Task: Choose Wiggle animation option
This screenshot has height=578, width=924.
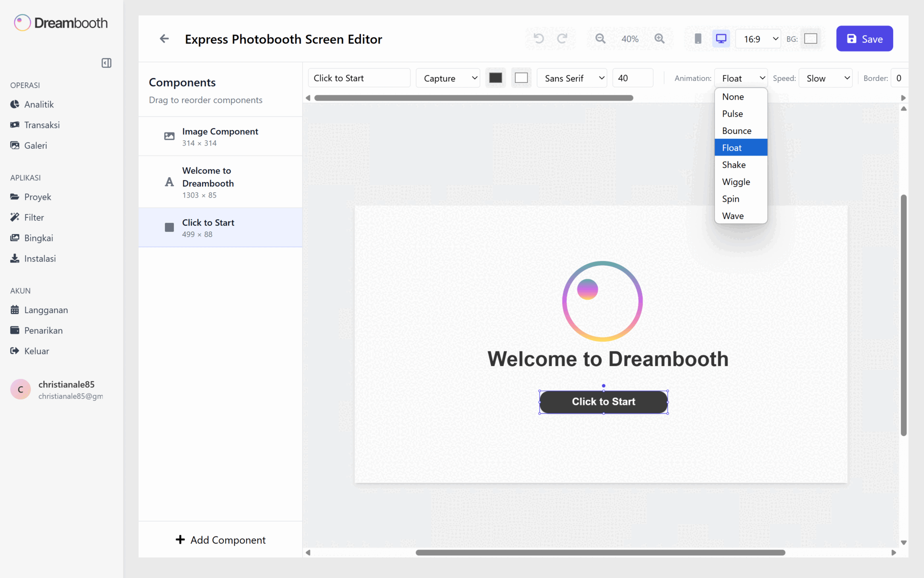Action: tap(741, 182)
